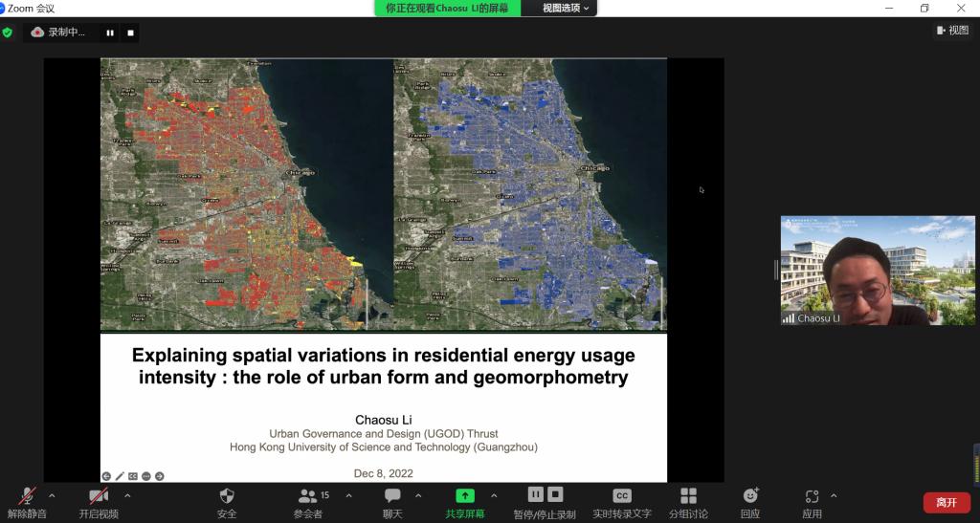Unmute the microphone (解除静音)

click(x=27, y=496)
